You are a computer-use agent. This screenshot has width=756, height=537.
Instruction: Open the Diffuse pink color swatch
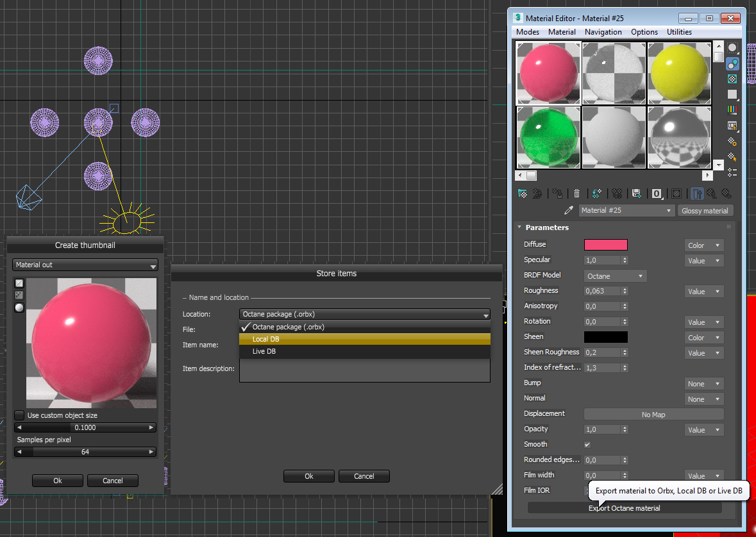tap(605, 245)
